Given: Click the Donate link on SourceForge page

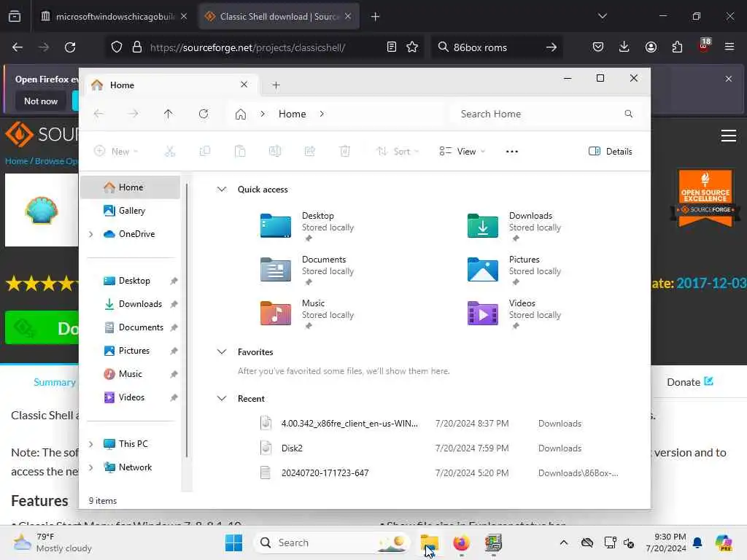Looking at the screenshot, I should (689, 382).
